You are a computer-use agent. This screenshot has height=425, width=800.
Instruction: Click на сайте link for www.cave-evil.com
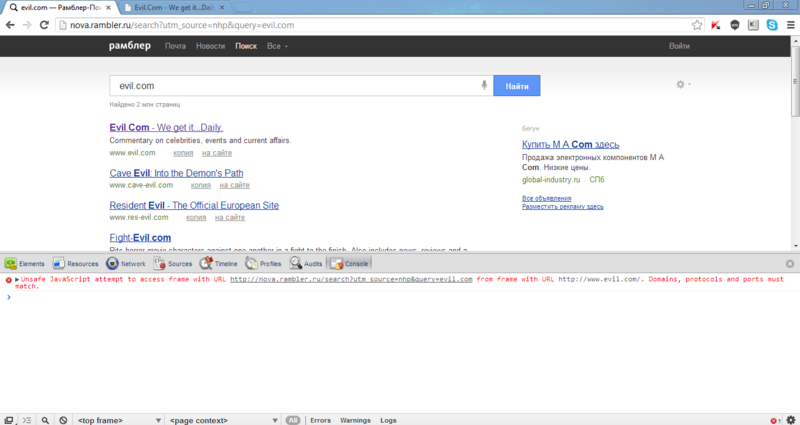(235, 185)
